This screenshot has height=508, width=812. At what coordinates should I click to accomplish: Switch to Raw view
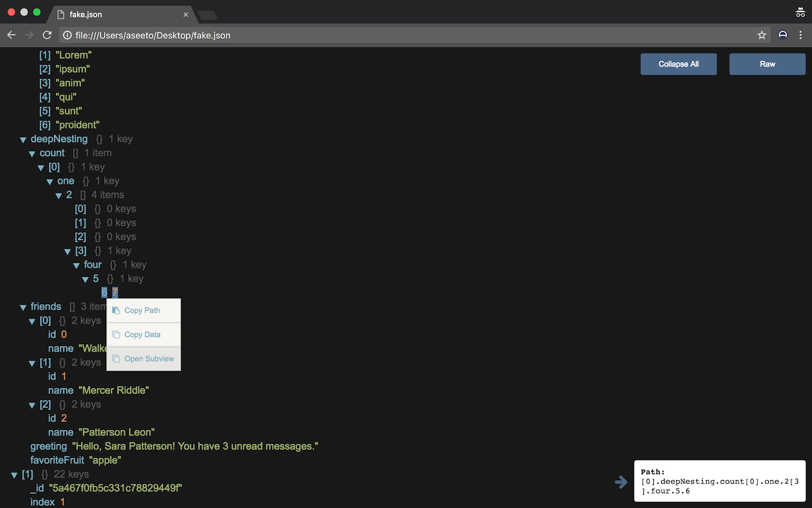768,64
